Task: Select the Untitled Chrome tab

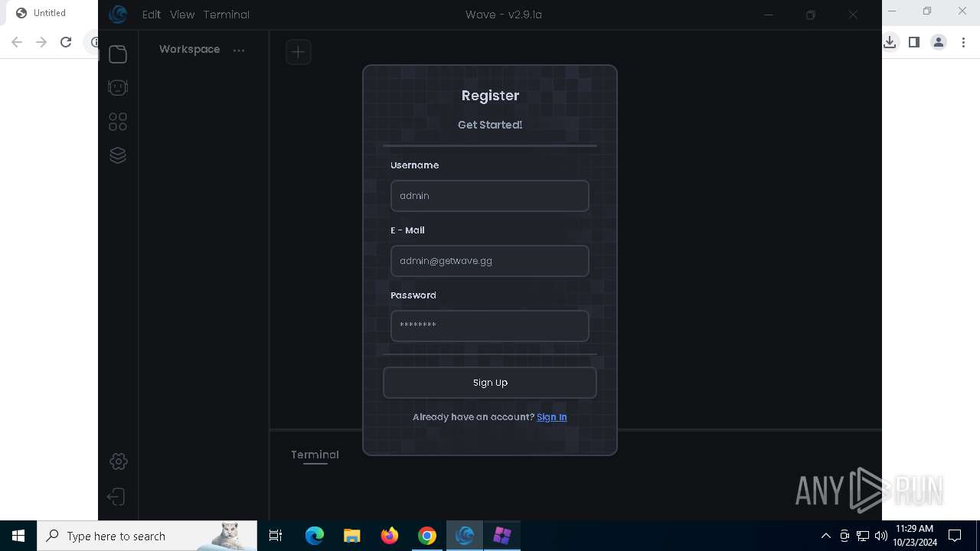Action: [x=50, y=13]
